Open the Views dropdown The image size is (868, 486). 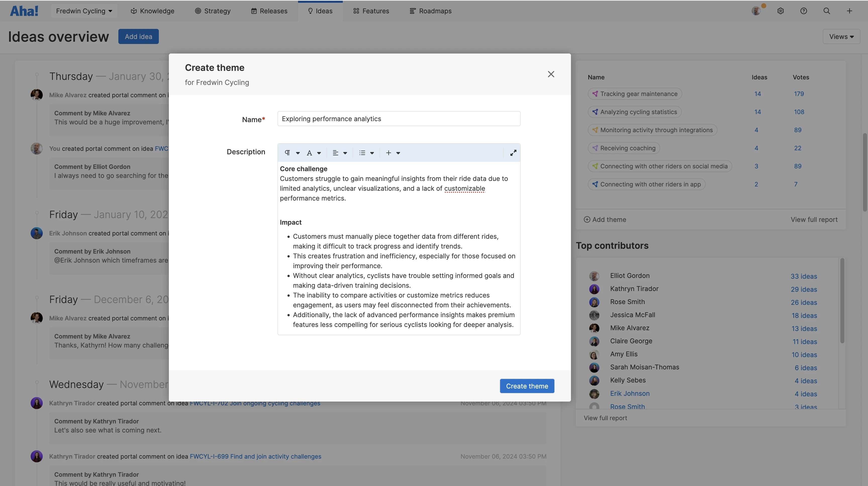click(x=841, y=36)
